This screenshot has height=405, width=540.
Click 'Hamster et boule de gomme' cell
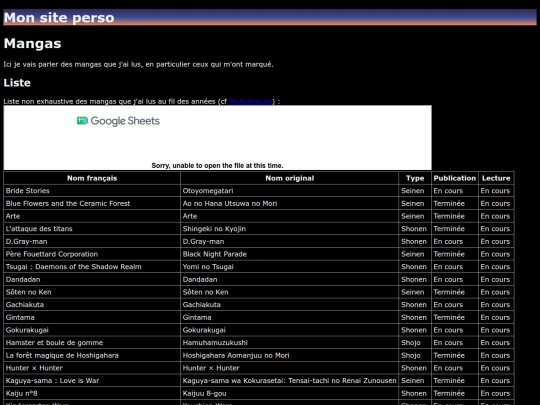(x=92, y=343)
